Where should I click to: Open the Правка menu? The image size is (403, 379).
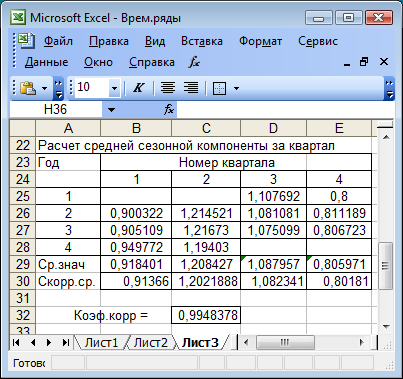click(109, 41)
